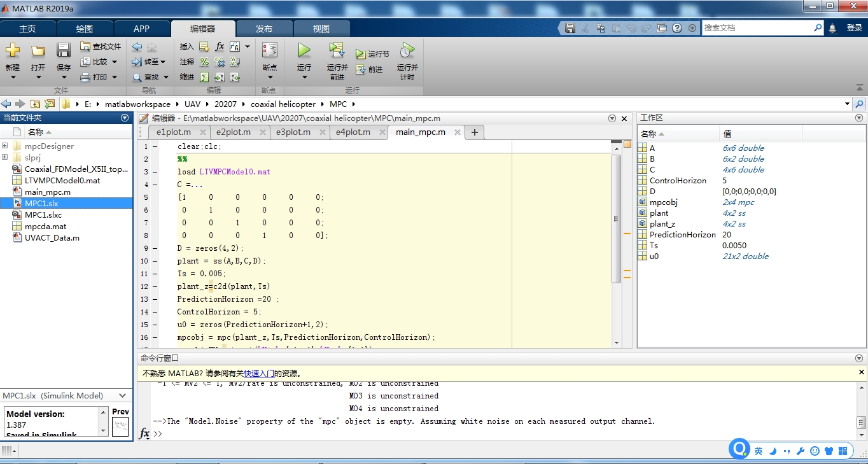Open the Compare (比较) dropdown arrow
The image size is (868, 464).
point(115,62)
